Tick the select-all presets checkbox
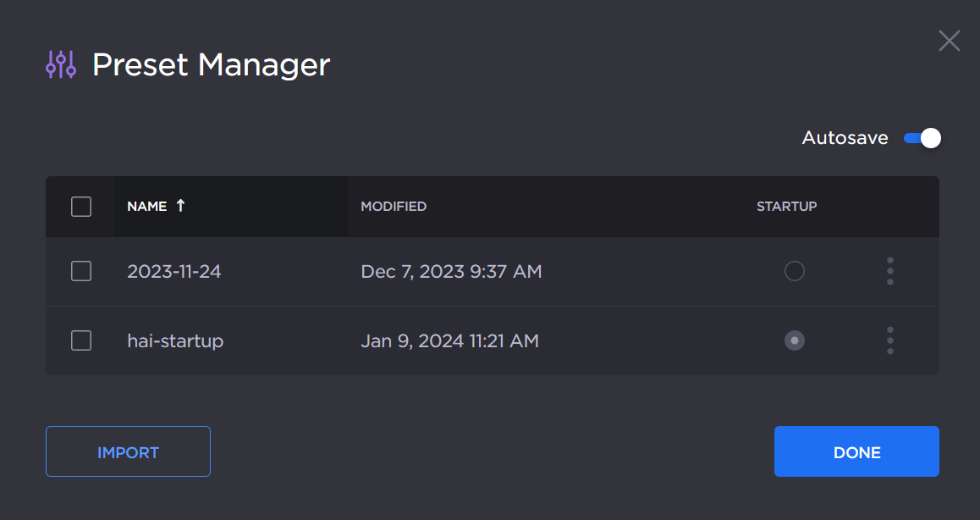 click(81, 207)
